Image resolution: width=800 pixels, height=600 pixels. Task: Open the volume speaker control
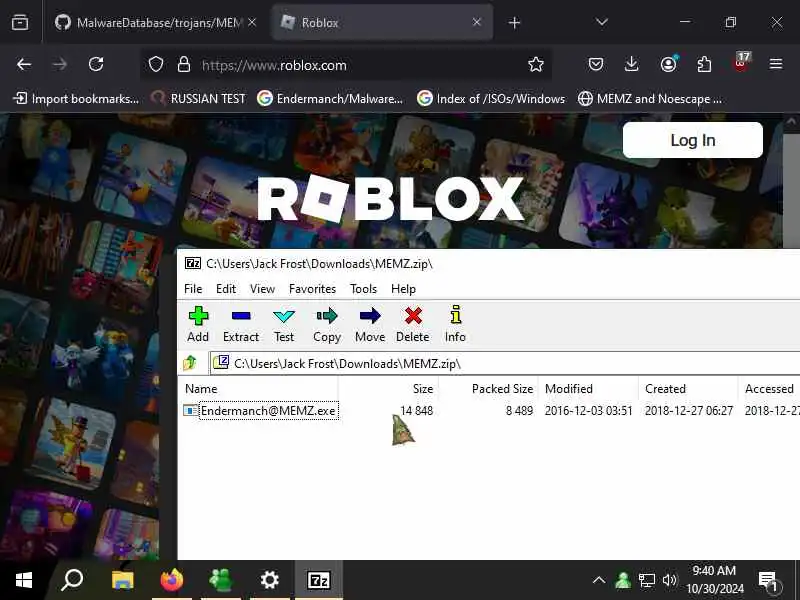[669, 580]
